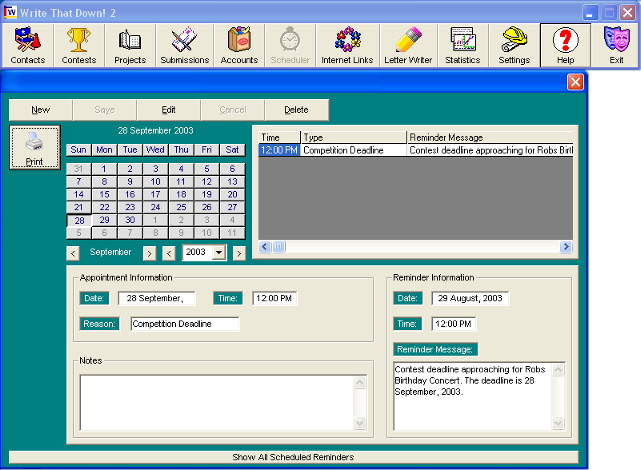Go to next month after September
The width and height of the screenshot is (641, 470).
pyautogui.click(x=149, y=253)
